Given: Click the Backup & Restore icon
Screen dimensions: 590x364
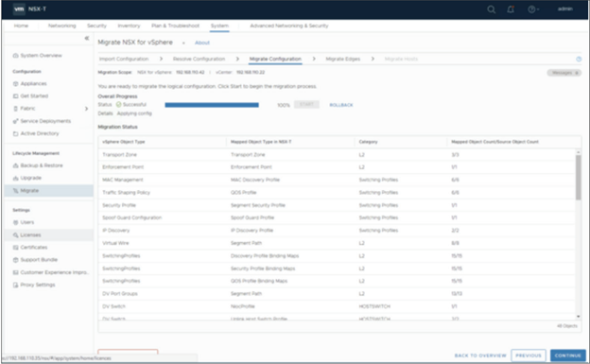Looking at the screenshot, I should click(x=15, y=165).
